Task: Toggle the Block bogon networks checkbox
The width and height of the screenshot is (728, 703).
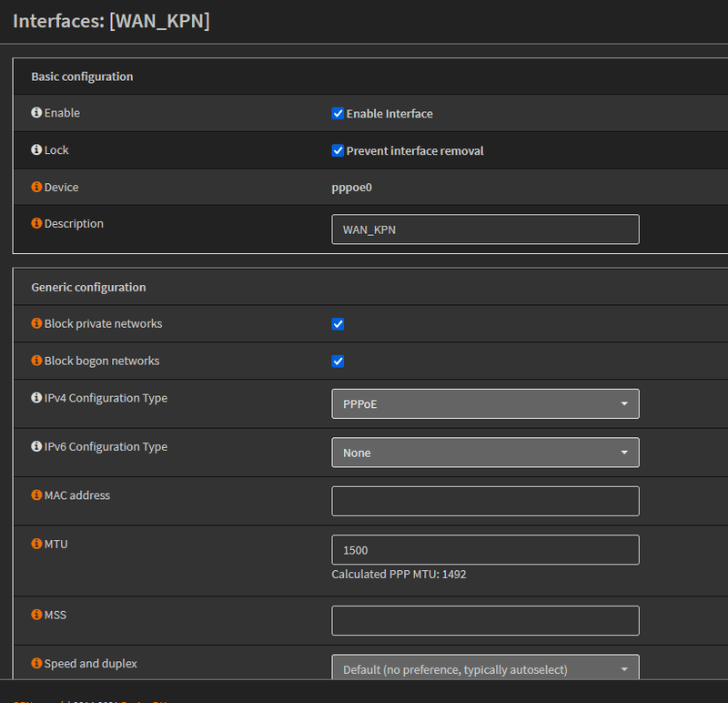Action: click(338, 362)
